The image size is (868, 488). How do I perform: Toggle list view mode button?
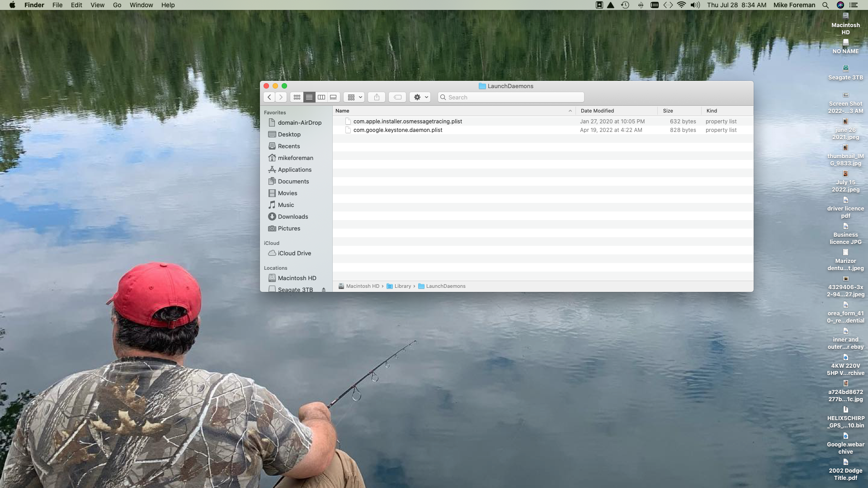(x=309, y=97)
